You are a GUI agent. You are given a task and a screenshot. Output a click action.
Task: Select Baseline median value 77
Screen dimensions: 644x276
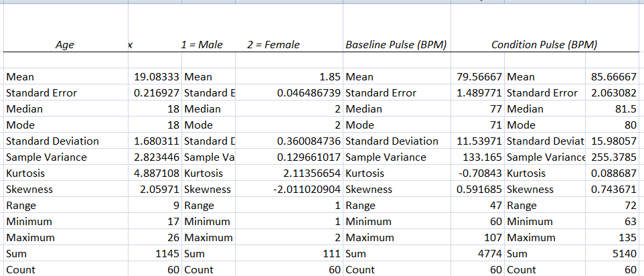(496, 109)
